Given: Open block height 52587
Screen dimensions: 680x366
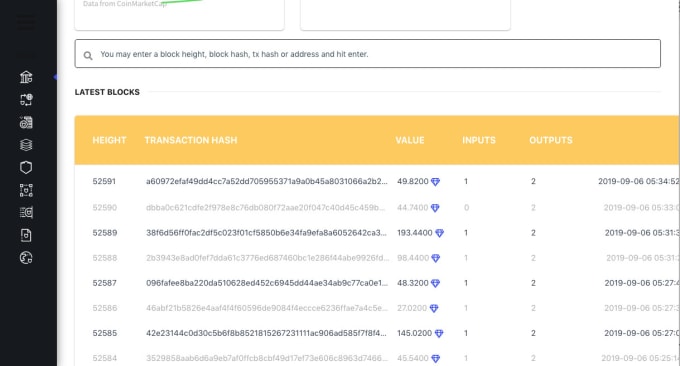Looking at the screenshot, I should [105, 283].
